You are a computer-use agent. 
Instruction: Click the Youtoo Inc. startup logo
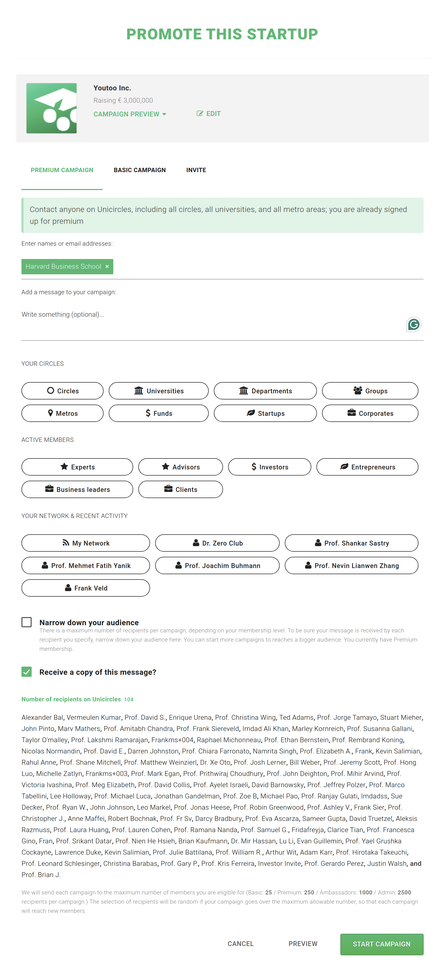tap(51, 109)
